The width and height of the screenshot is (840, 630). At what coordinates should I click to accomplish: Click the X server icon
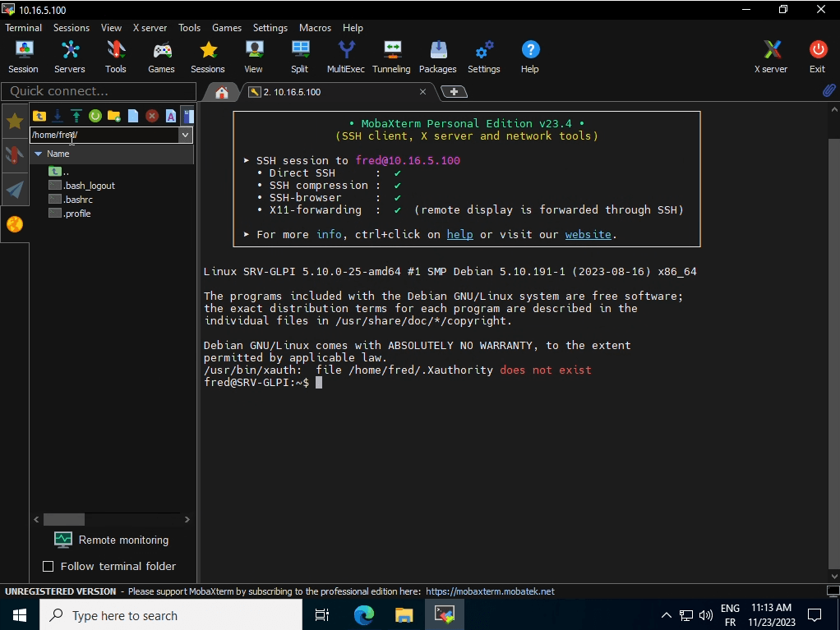(770, 56)
